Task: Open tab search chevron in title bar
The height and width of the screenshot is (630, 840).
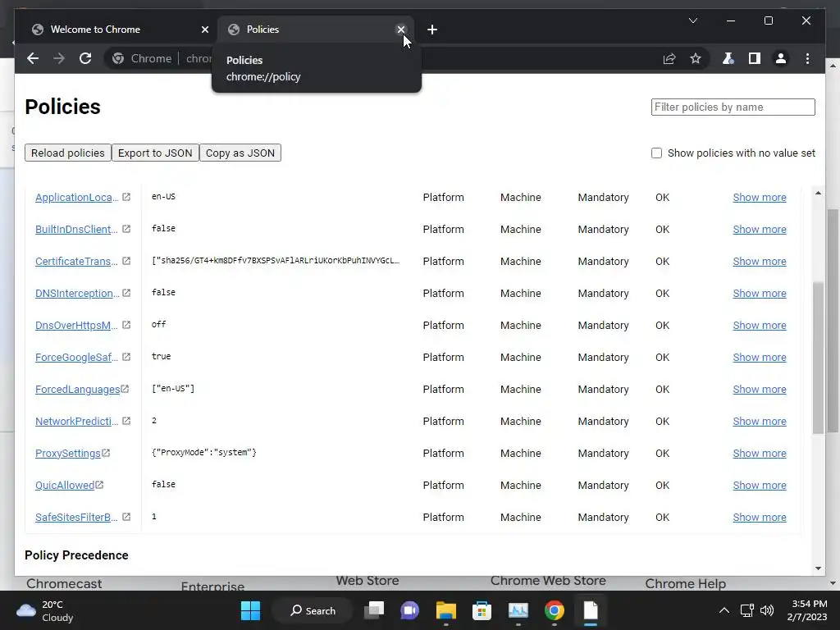Action: pyautogui.click(x=692, y=21)
